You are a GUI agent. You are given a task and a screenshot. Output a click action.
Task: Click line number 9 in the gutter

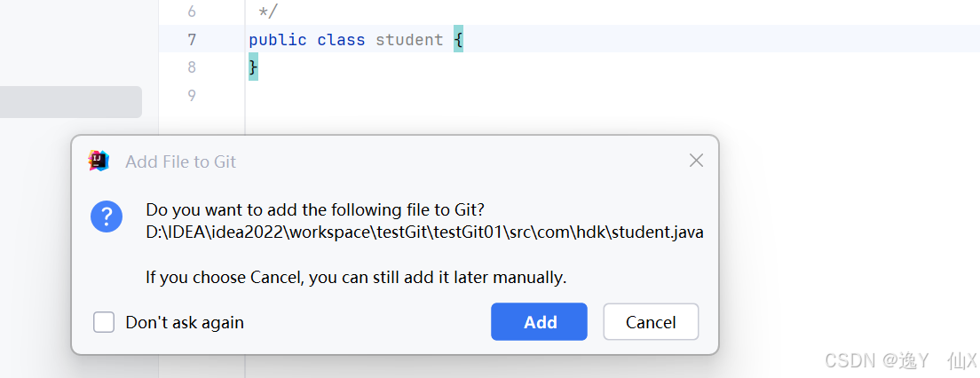(x=192, y=96)
